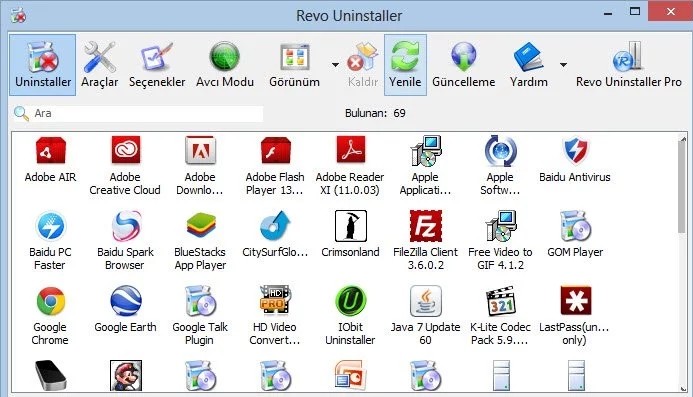Select Free Video to GIF icon
Screen dimensions: 693x397
pos(500,226)
